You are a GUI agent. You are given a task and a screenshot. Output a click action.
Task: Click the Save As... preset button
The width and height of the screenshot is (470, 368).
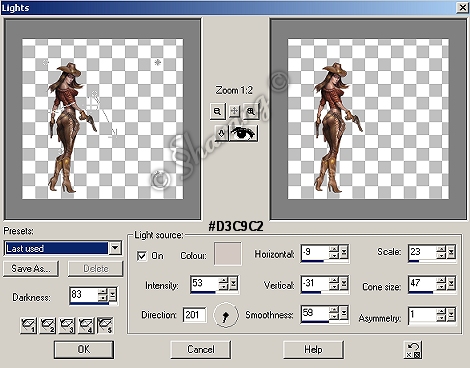(31, 269)
